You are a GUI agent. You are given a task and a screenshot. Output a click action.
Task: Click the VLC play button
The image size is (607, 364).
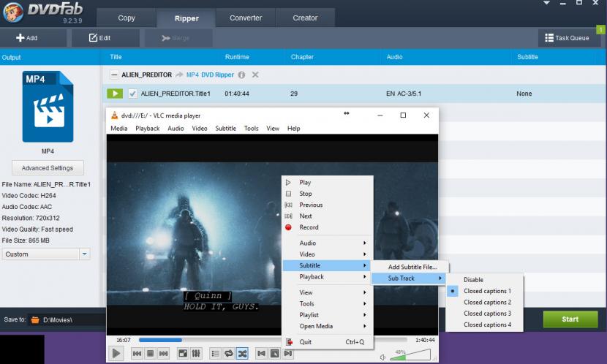tap(116, 353)
